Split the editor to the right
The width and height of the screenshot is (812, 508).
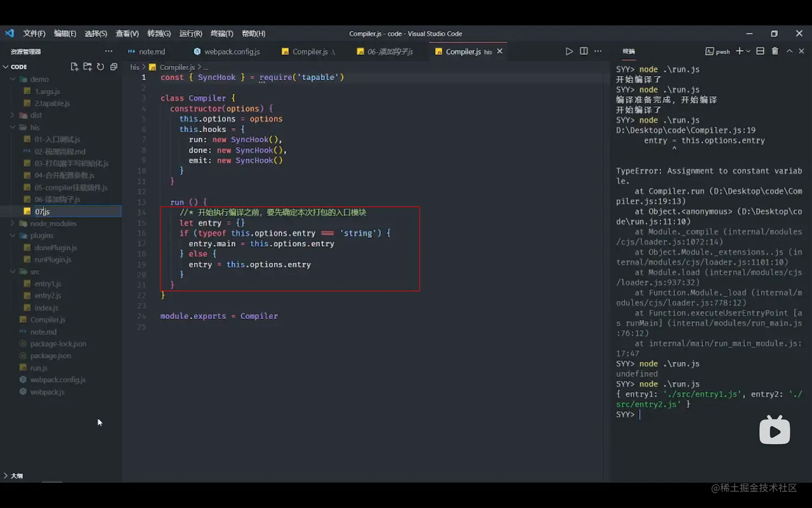[584, 51]
